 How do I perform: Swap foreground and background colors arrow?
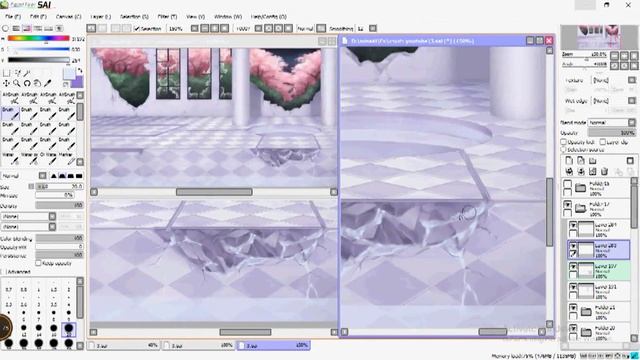click(80, 71)
